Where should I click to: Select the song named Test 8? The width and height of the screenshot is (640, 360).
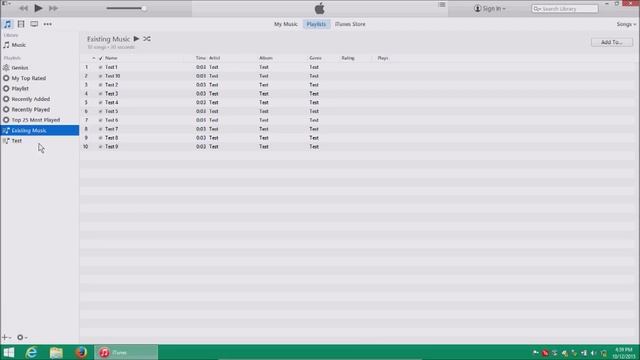[111, 138]
